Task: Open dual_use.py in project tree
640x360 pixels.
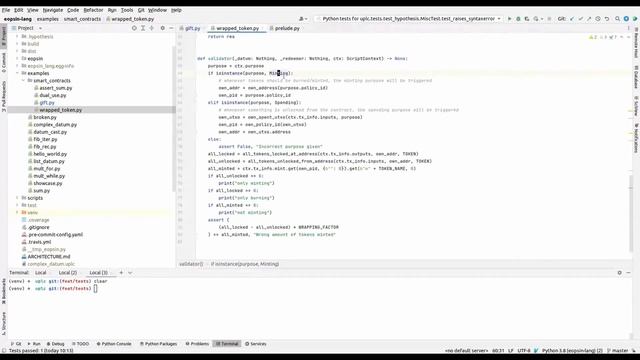Action: (53, 95)
